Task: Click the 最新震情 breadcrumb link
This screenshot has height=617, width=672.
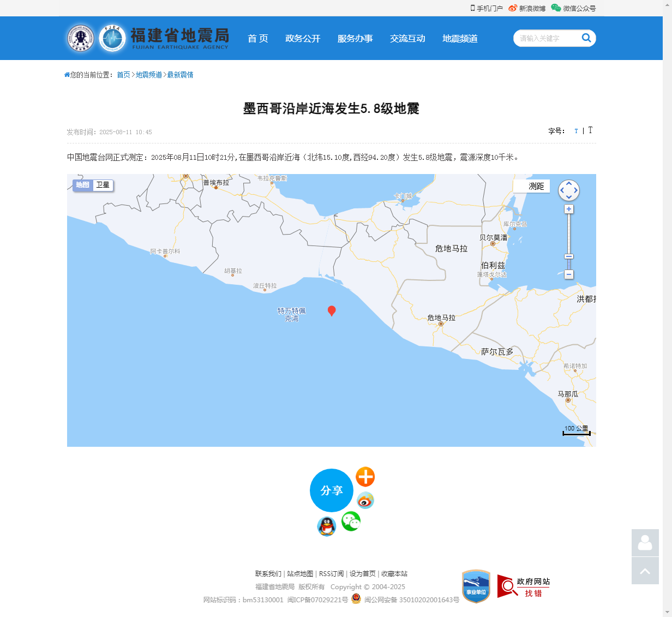Action: [180, 75]
